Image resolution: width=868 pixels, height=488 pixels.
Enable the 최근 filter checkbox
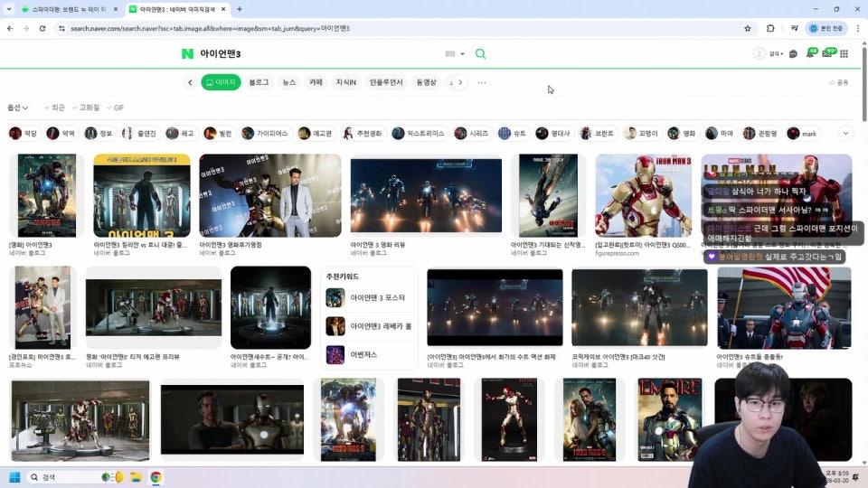(54, 108)
